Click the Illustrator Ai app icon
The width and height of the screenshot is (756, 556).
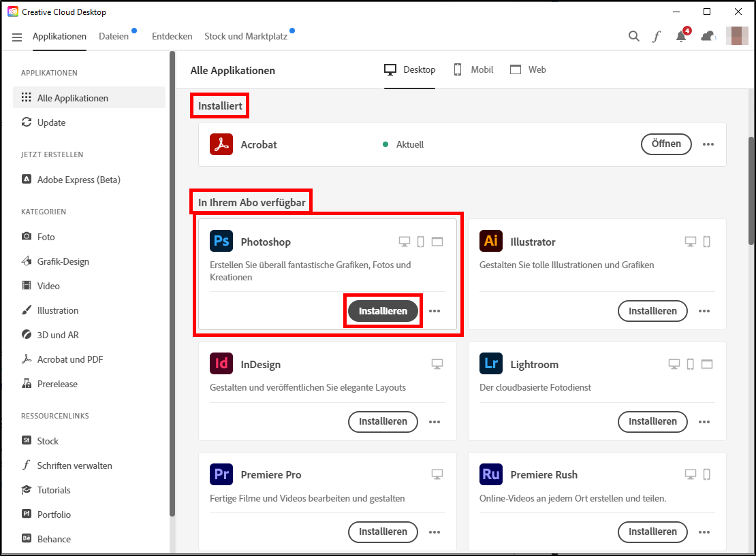pos(491,242)
